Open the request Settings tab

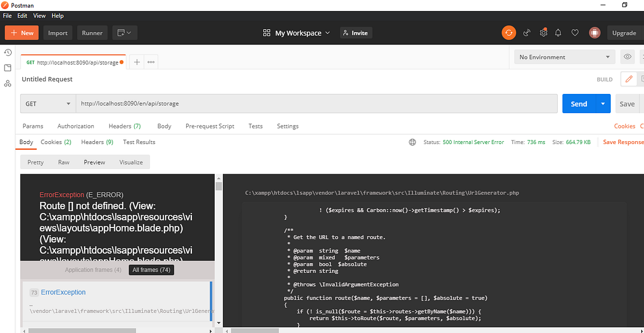(288, 126)
